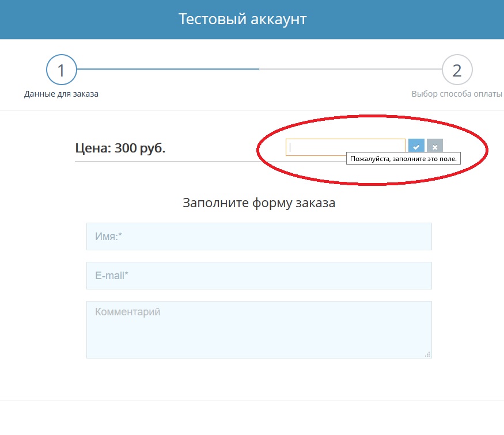Click the Комментарий comment textarea
504x435 pixels.
[x=259, y=329]
